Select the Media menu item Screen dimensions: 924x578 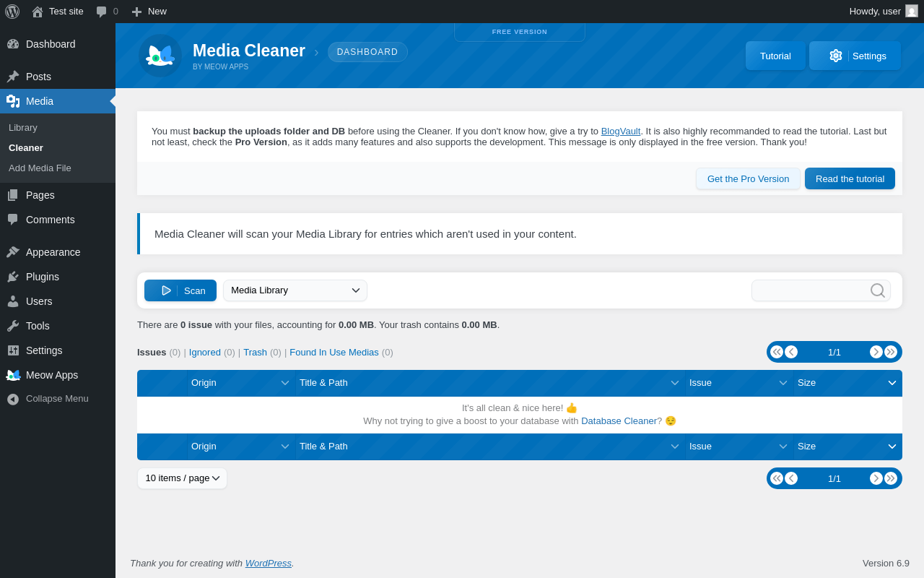pos(58,101)
